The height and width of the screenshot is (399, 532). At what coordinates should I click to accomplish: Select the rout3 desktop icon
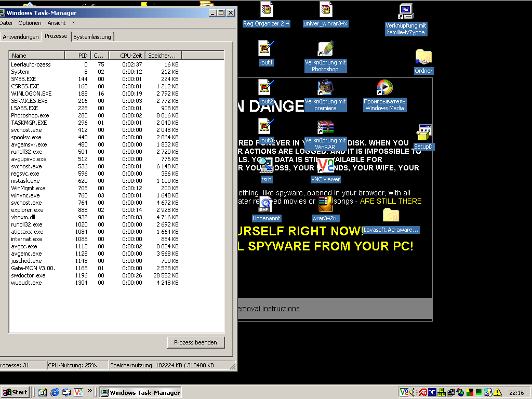click(x=266, y=131)
